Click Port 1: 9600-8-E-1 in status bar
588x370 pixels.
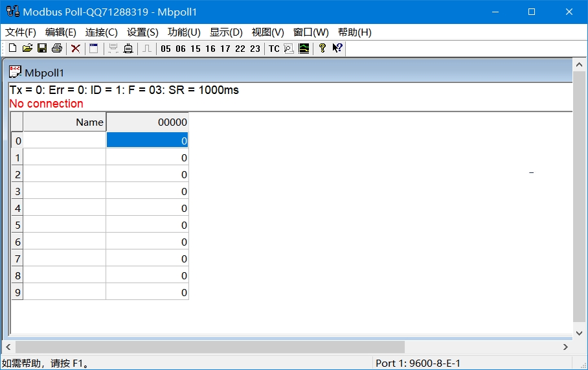[418, 364]
